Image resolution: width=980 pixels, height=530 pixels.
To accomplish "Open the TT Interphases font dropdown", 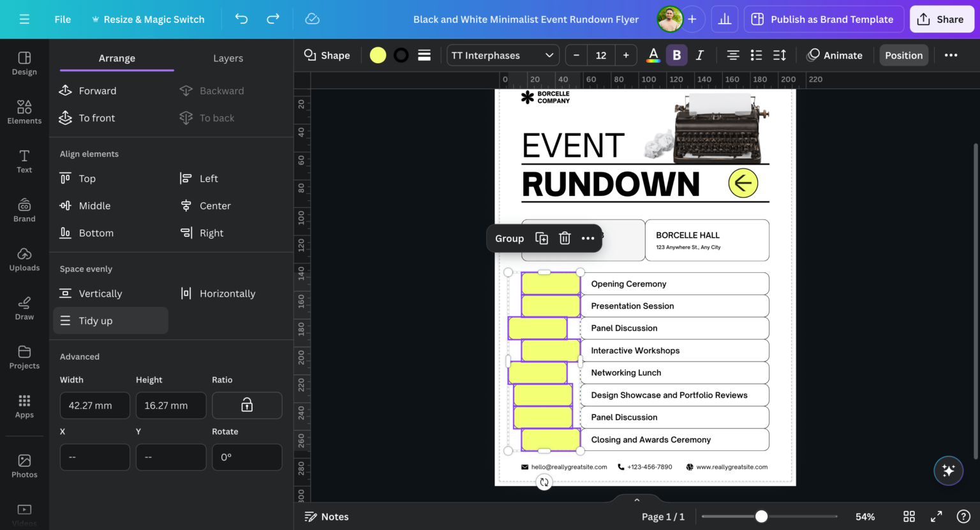I will [x=503, y=55].
